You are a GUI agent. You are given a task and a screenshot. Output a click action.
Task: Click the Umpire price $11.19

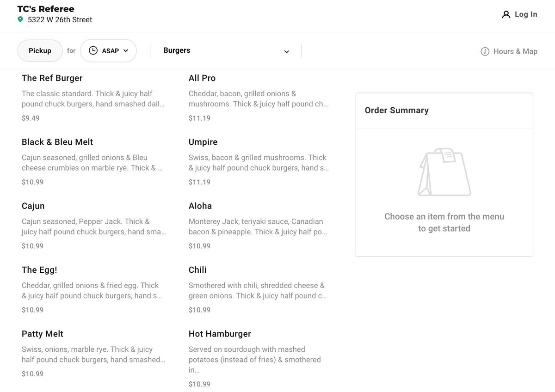coord(199,182)
